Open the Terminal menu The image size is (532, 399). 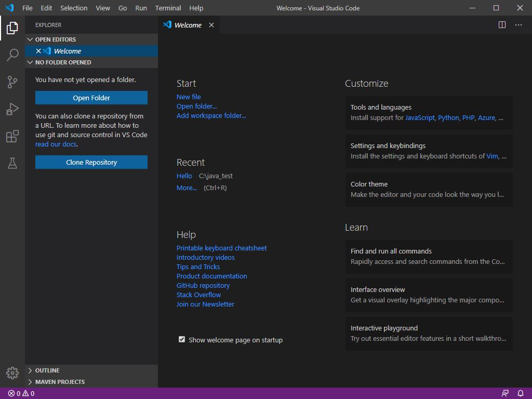tap(168, 8)
